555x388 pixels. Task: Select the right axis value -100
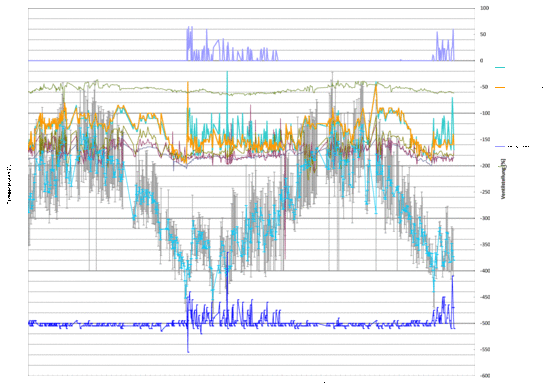[485, 113]
